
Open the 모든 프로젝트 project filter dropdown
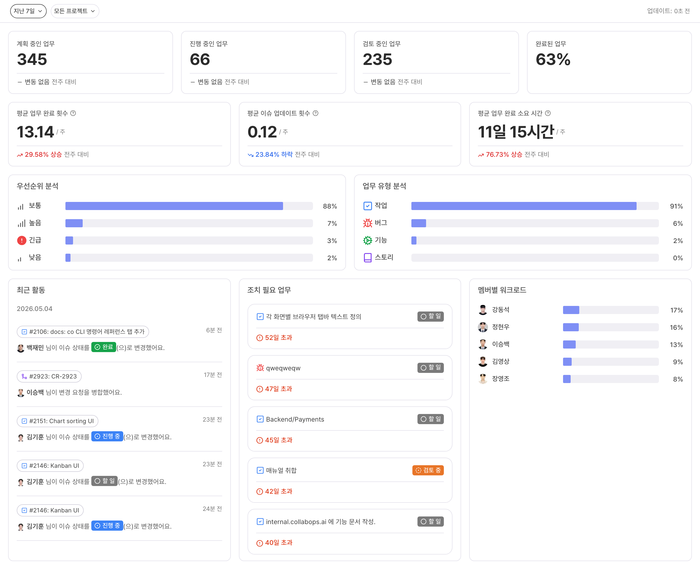point(75,11)
